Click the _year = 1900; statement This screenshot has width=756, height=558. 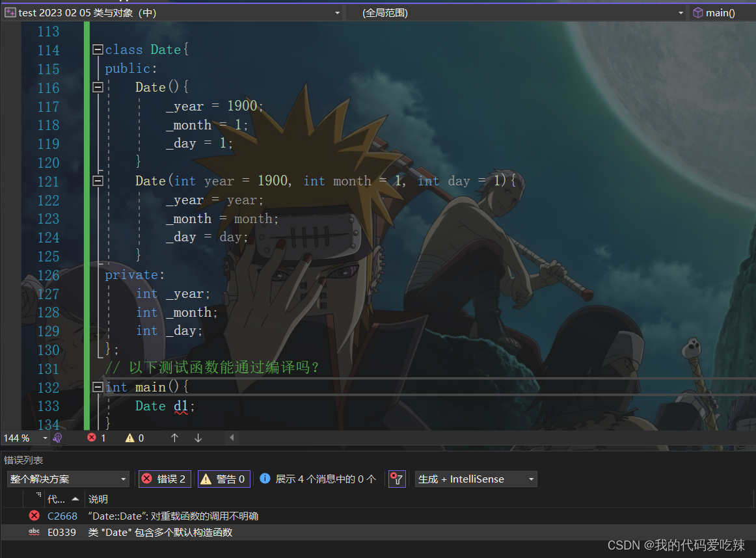pos(215,106)
